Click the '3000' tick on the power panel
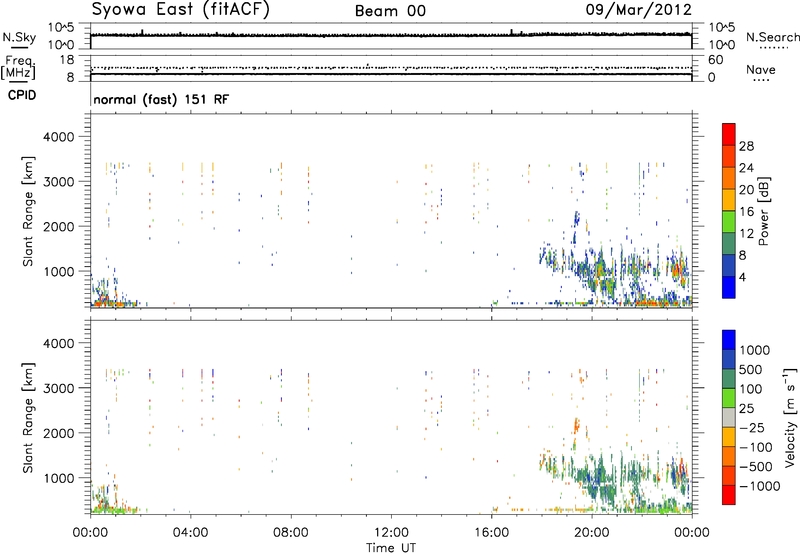 coord(58,182)
